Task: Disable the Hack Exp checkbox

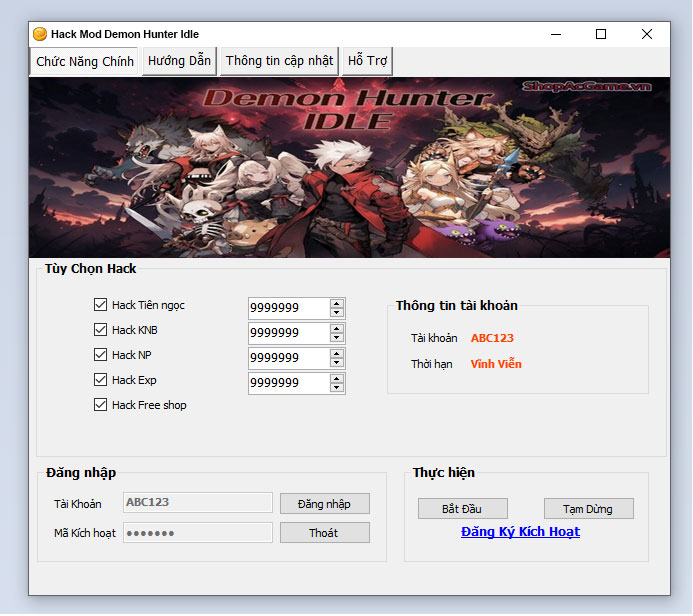Action: click(x=100, y=380)
